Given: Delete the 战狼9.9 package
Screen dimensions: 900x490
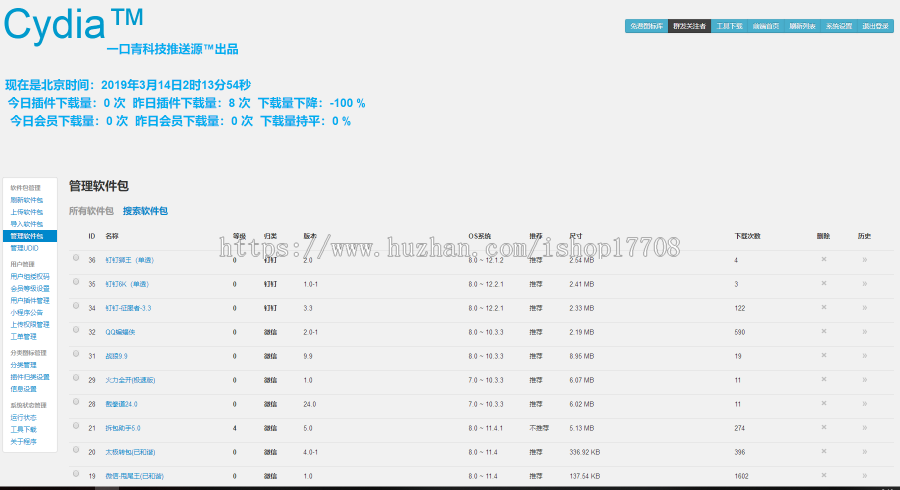Looking at the screenshot, I should tap(824, 356).
